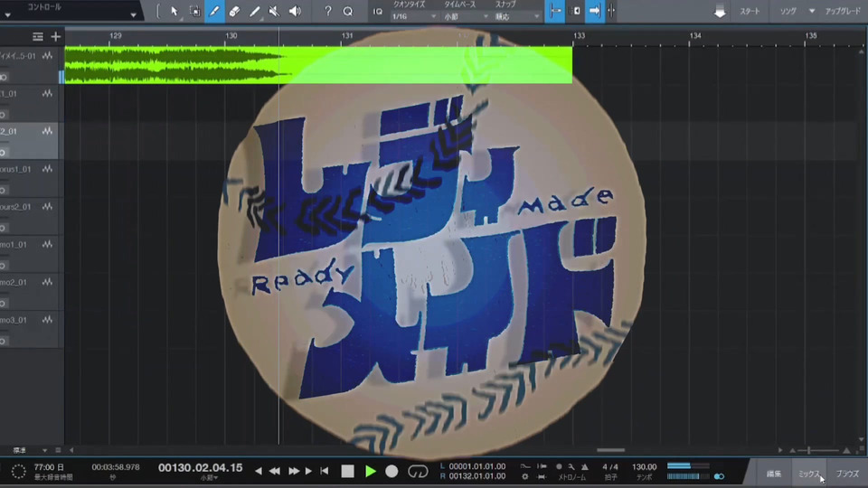Viewport: 868px width, 488px height.
Task: Click the 130.00 tempo value
Action: click(x=645, y=467)
